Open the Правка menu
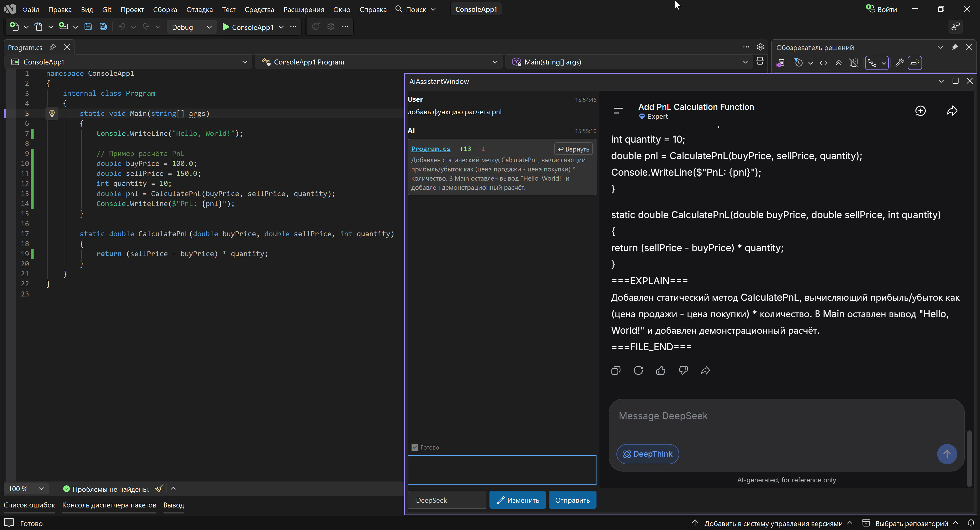 click(60, 9)
